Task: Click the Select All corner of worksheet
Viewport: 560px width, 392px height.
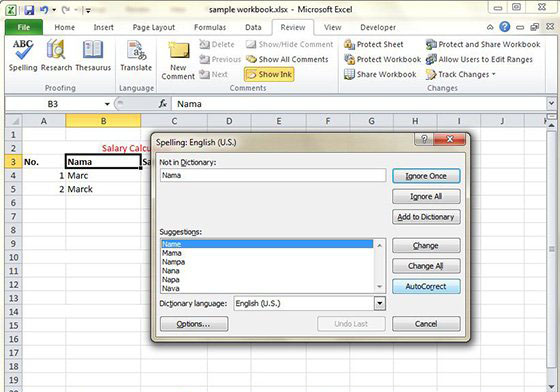Action: (14, 121)
